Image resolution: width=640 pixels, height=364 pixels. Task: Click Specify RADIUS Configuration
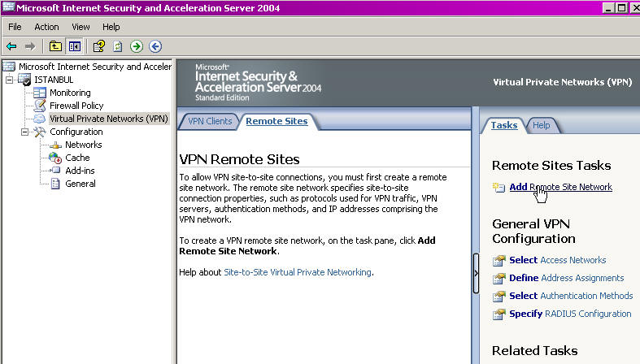[x=569, y=314]
